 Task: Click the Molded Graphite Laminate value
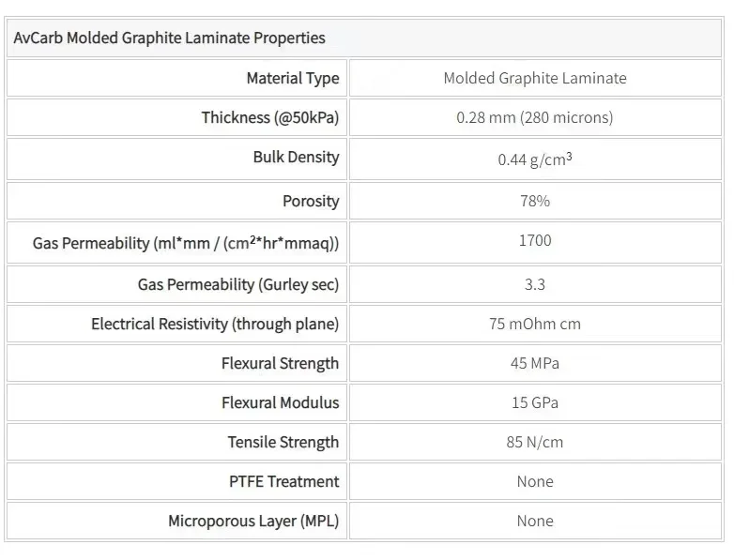[534, 78]
